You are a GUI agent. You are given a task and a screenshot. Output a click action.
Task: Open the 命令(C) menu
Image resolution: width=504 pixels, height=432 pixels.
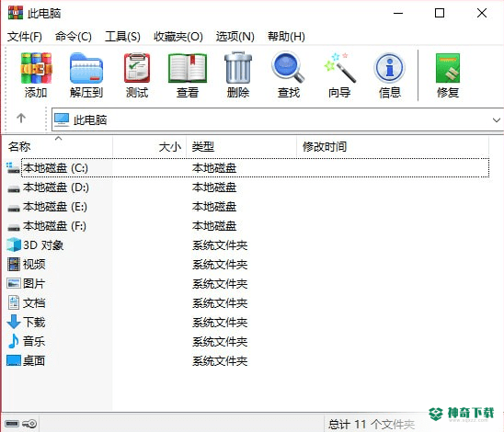point(74,37)
